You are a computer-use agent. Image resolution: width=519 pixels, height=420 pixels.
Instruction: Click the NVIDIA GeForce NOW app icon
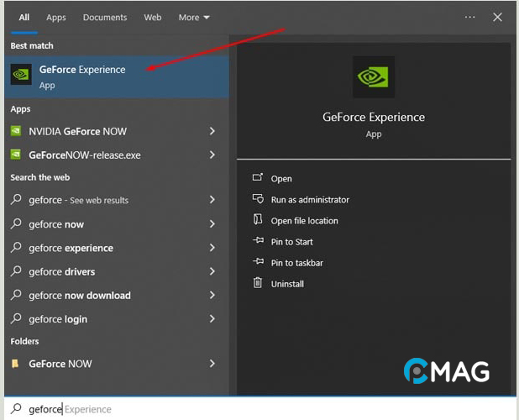[x=16, y=131]
